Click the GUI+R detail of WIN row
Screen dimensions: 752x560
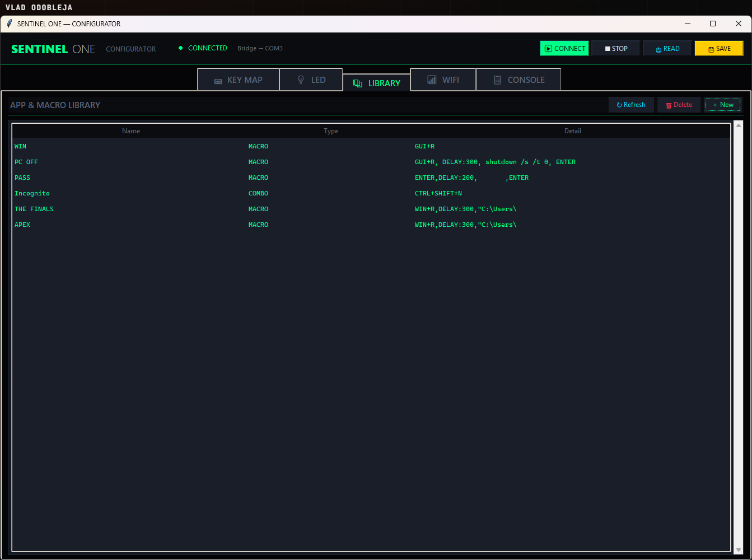pyautogui.click(x=424, y=146)
